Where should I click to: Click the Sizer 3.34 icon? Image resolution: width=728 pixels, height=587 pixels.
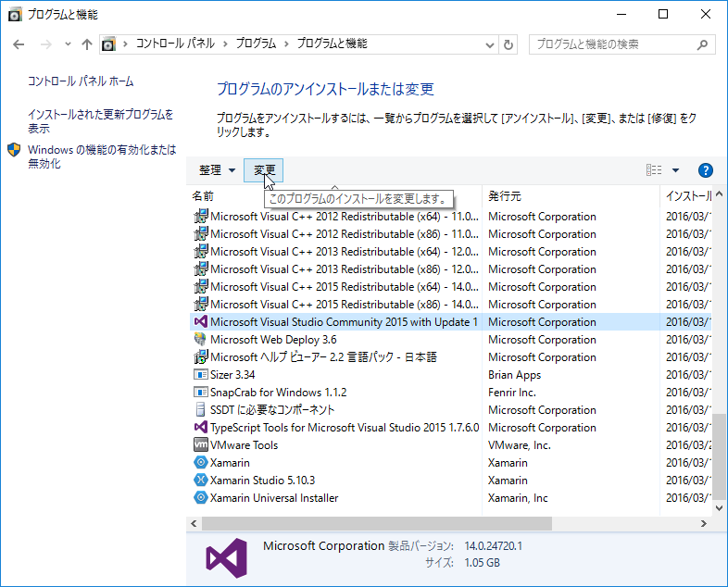point(201,374)
